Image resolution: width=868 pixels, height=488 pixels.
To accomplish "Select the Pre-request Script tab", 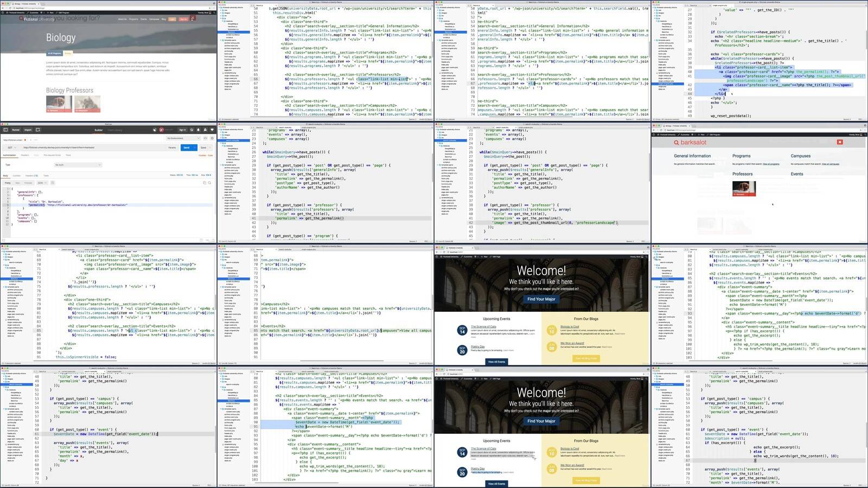I will (x=52, y=155).
